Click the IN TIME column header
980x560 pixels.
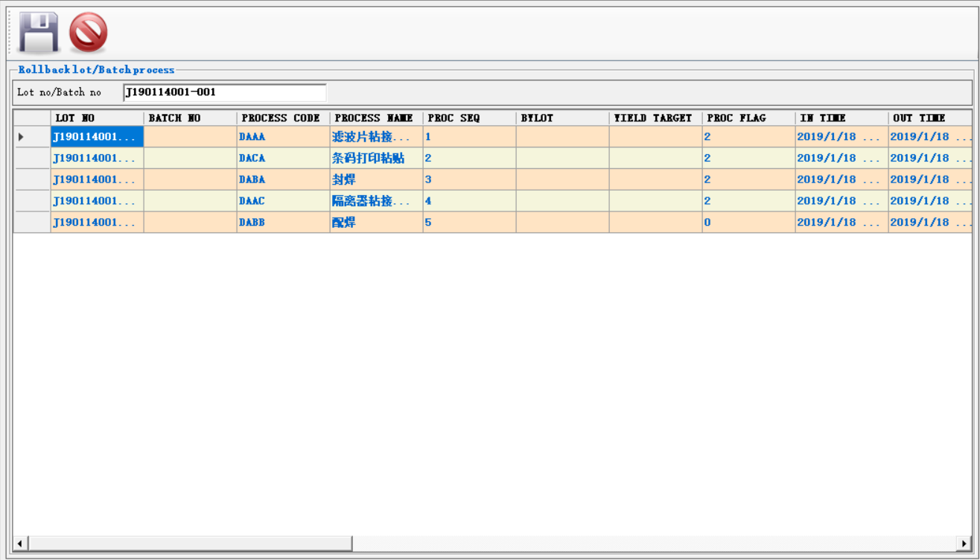841,118
